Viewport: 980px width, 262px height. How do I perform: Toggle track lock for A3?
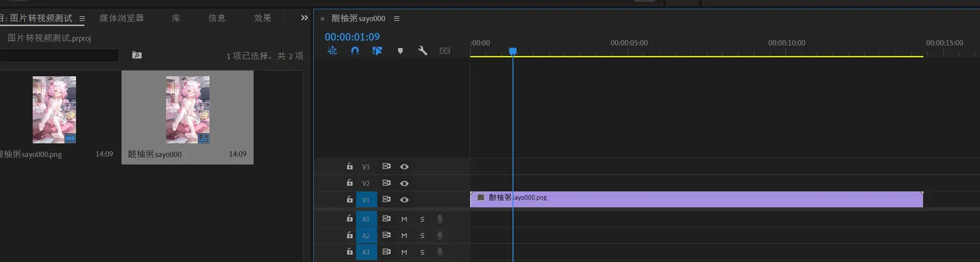click(350, 251)
